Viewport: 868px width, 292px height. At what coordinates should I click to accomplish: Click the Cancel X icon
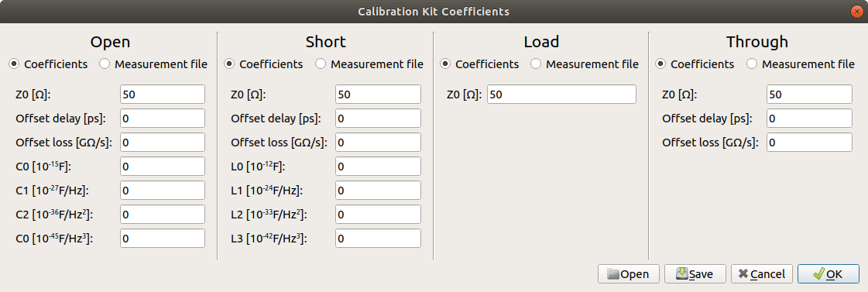click(743, 273)
